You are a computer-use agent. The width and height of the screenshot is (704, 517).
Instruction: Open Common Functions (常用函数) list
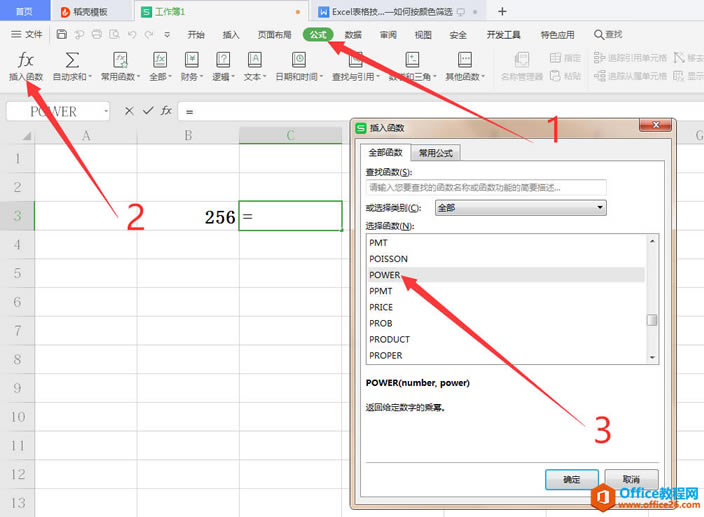[x=120, y=66]
